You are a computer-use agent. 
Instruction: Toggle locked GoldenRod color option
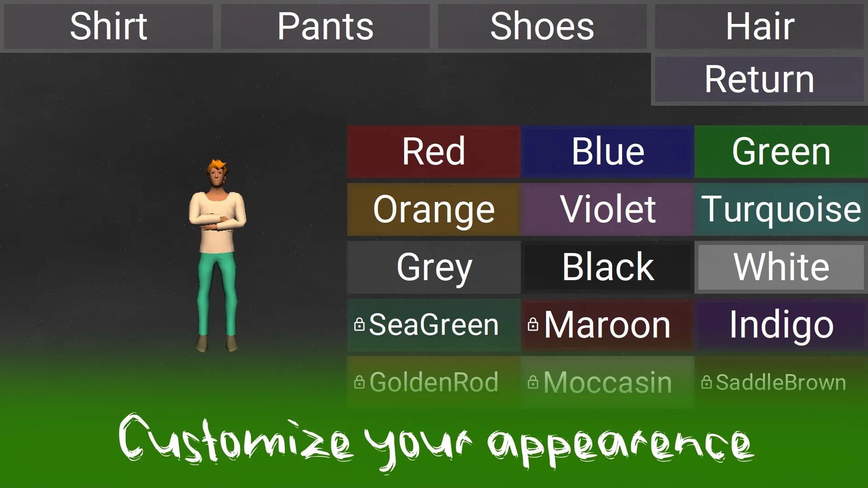434,381
